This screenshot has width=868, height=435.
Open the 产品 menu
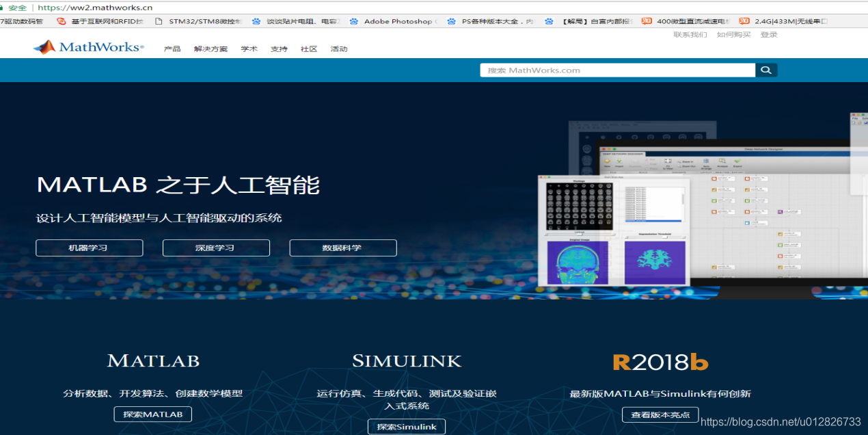pyautogui.click(x=172, y=49)
